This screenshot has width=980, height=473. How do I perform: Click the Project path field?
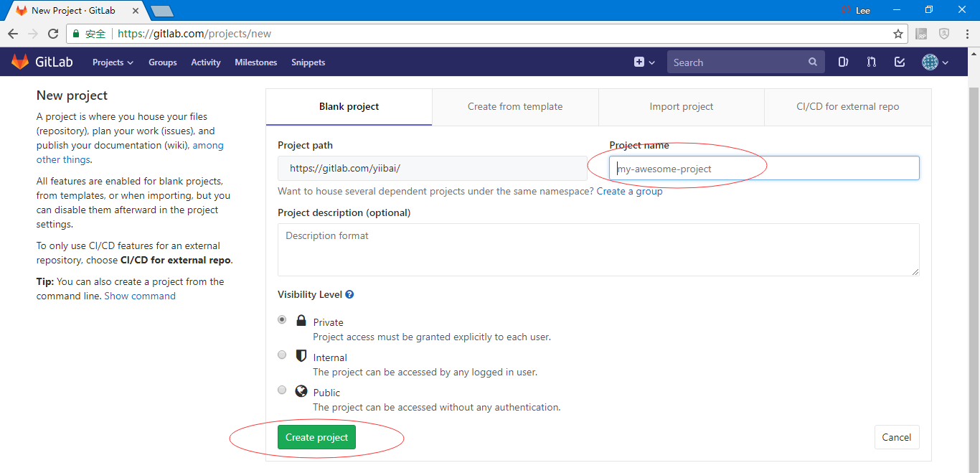point(433,169)
